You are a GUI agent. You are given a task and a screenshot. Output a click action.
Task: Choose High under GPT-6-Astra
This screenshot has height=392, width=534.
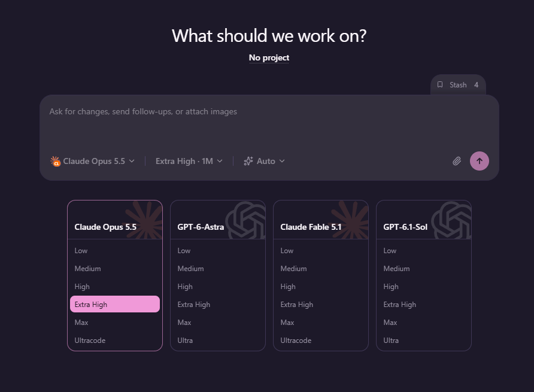click(x=218, y=287)
